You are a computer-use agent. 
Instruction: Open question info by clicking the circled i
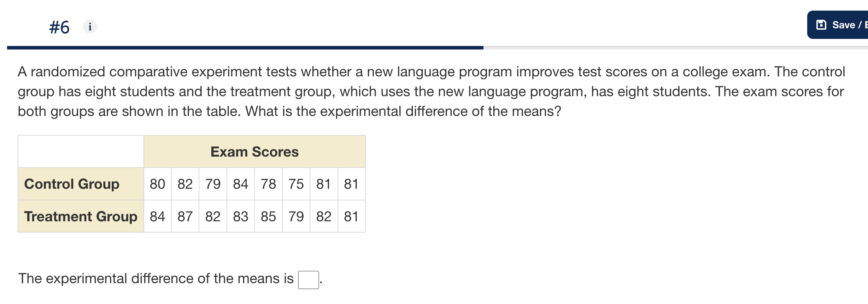[x=89, y=26]
